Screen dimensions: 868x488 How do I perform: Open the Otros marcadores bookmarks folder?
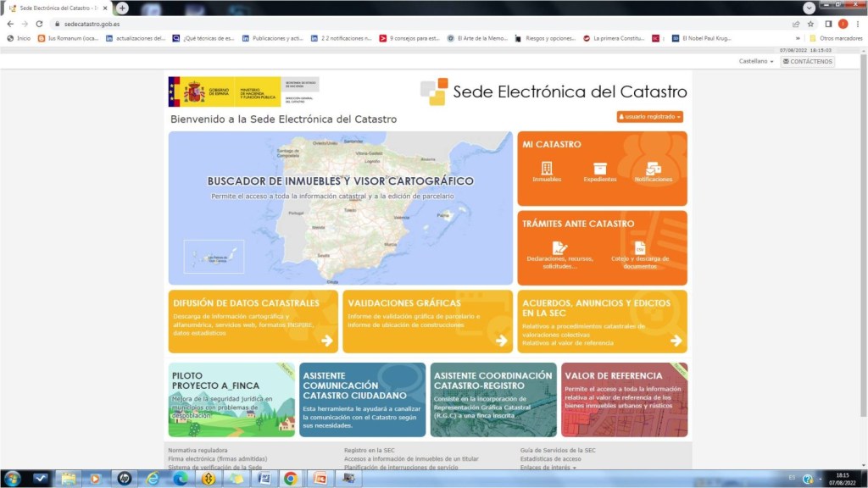coord(834,38)
